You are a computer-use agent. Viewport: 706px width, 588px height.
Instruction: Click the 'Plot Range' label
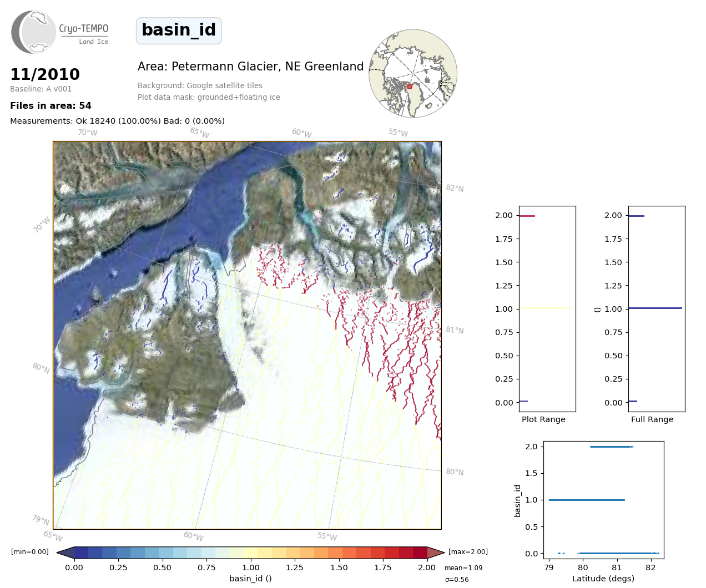click(543, 419)
